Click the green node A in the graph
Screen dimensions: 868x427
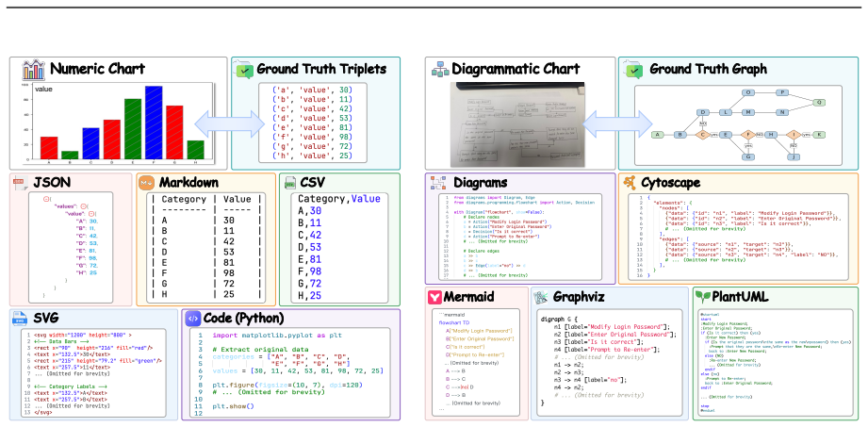(657, 135)
